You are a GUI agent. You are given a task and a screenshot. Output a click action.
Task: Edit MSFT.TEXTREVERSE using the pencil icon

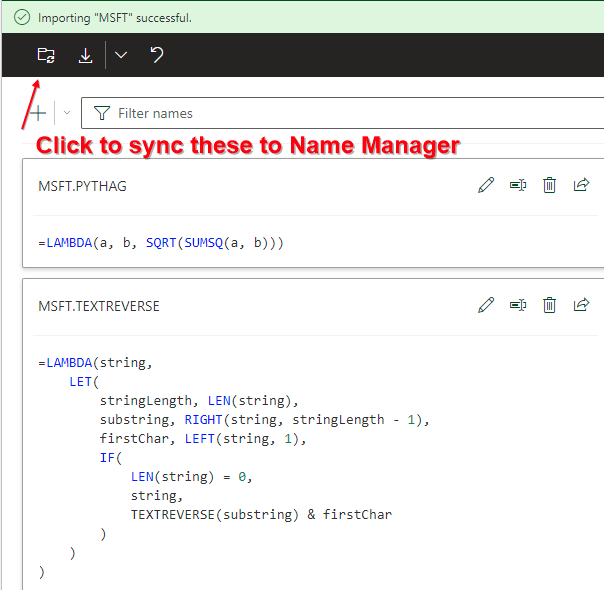pyautogui.click(x=486, y=305)
